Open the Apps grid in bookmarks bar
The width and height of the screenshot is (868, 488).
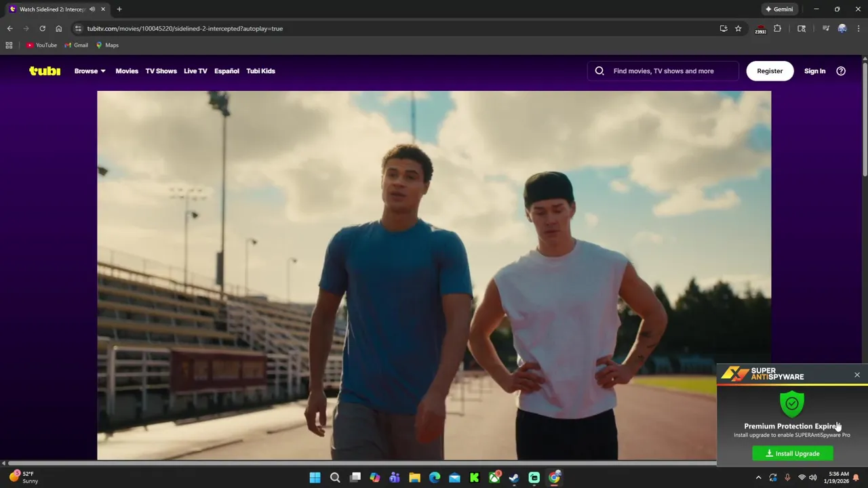click(9, 45)
